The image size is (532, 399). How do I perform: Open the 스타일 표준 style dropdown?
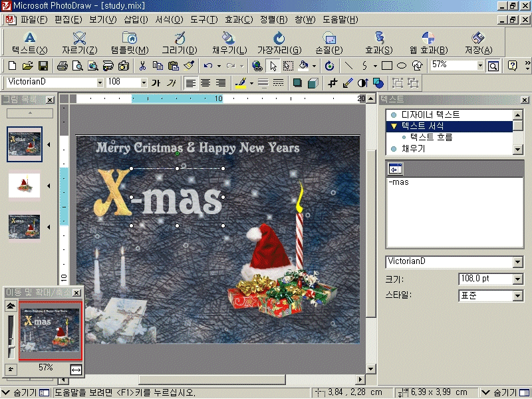coord(518,295)
